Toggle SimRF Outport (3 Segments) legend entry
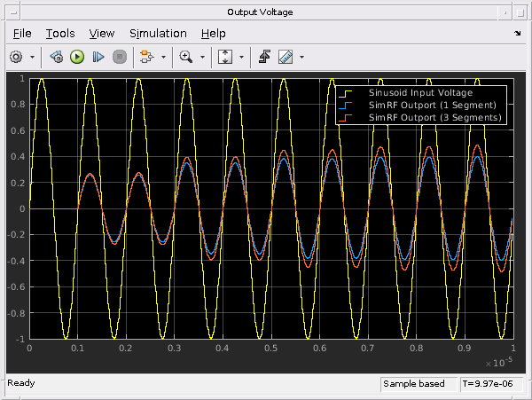This screenshot has width=532, height=400. click(x=426, y=117)
